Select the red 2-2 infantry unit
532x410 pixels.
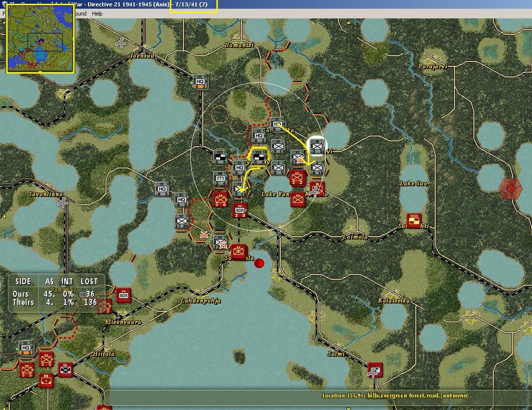tap(298, 178)
